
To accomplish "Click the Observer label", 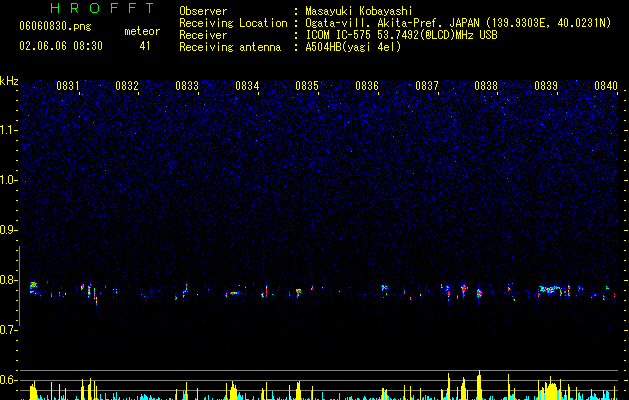I will click(203, 11).
